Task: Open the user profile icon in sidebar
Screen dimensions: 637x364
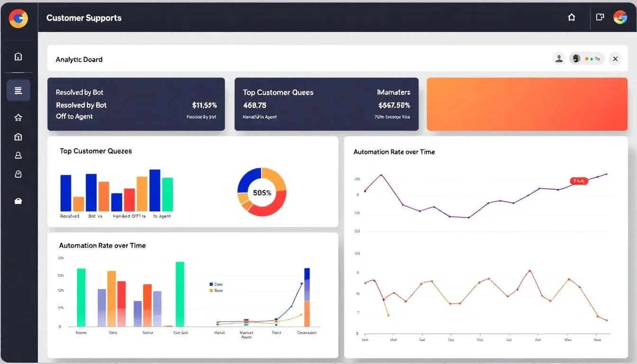Action: (x=18, y=155)
